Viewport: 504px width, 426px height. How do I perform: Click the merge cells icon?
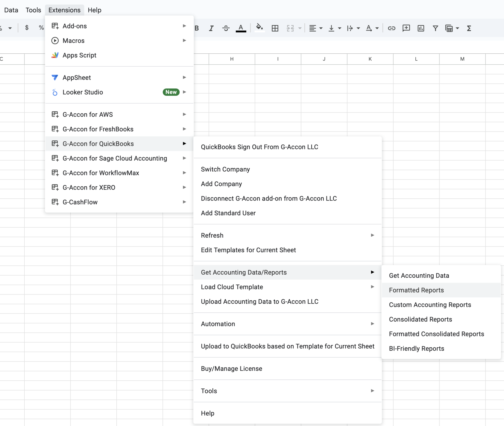[x=290, y=28]
